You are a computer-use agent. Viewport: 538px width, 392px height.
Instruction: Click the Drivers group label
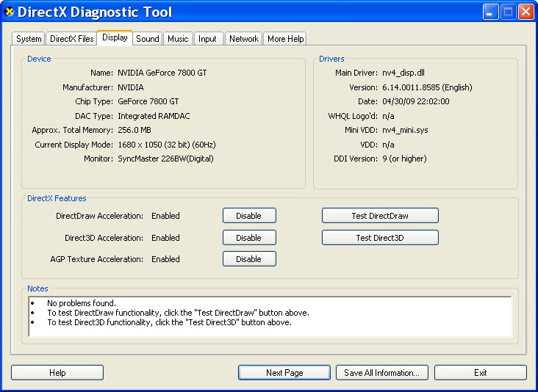[331, 59]
